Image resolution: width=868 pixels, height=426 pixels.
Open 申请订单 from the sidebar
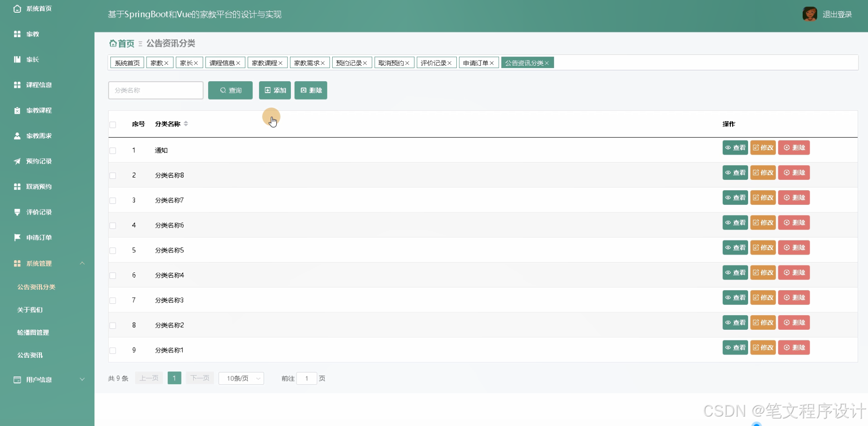[17, 237]
